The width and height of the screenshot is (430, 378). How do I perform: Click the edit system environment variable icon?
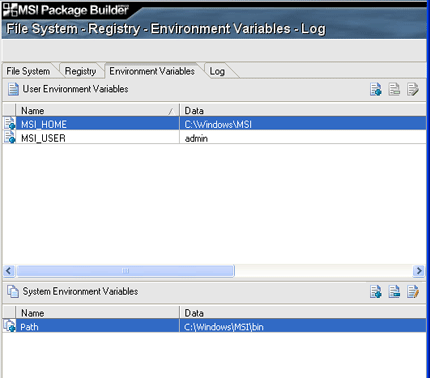pyautogui.click(x=413, y=292)
